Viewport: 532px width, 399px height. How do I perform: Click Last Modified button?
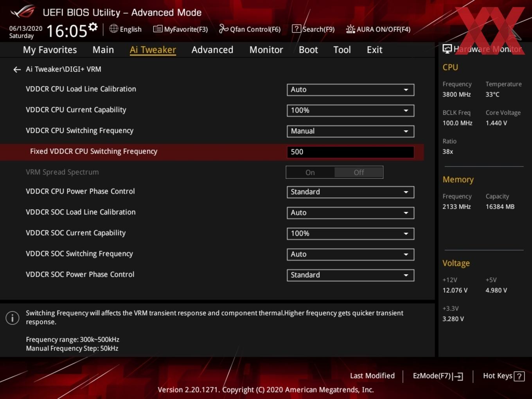tap(372, 376)
